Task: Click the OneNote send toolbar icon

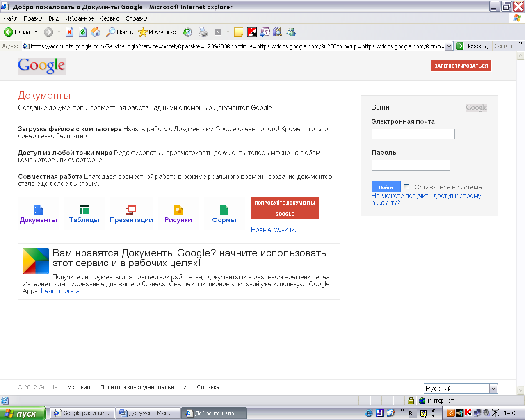Action: [265, 32]
